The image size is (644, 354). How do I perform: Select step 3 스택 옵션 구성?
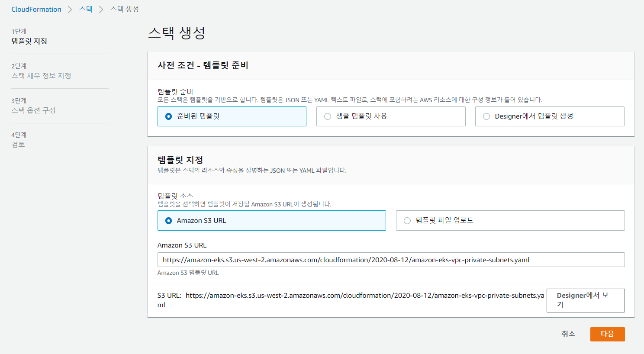click(33, 110)
